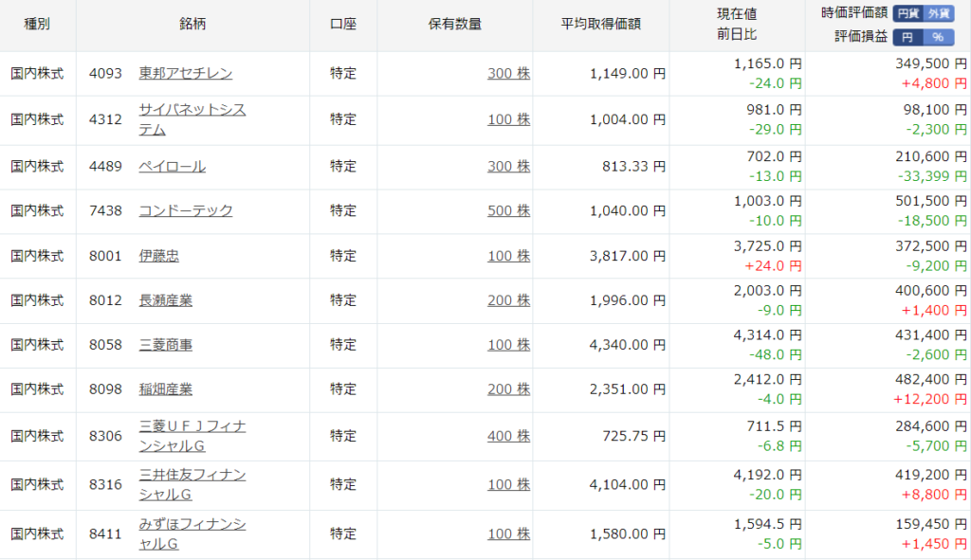
Task: Click day change +24.0 円
Action: [x=774, y=266]
